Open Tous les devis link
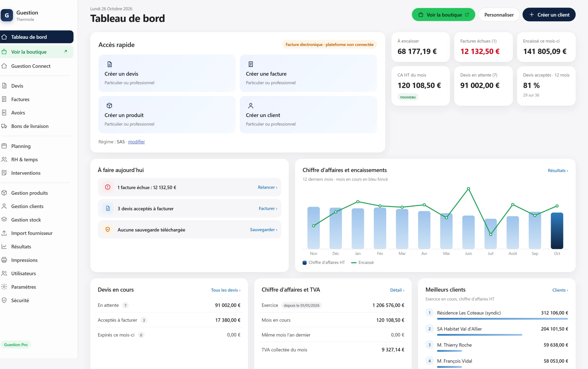Image resolution: width=588 pixels, height=369 pixels. (x=226, y=290)
